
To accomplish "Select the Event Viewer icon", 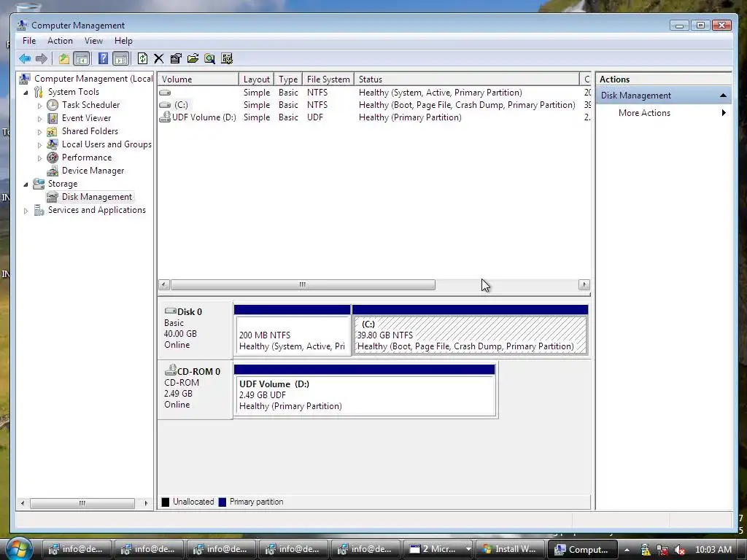I will coord(53,118).
